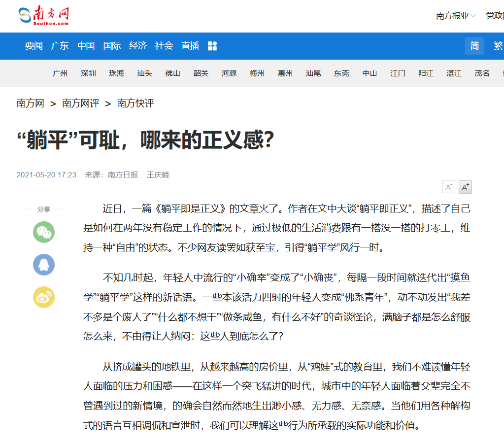Open the 广州 city page
The image size is (504, 446).
coord(60,73)
